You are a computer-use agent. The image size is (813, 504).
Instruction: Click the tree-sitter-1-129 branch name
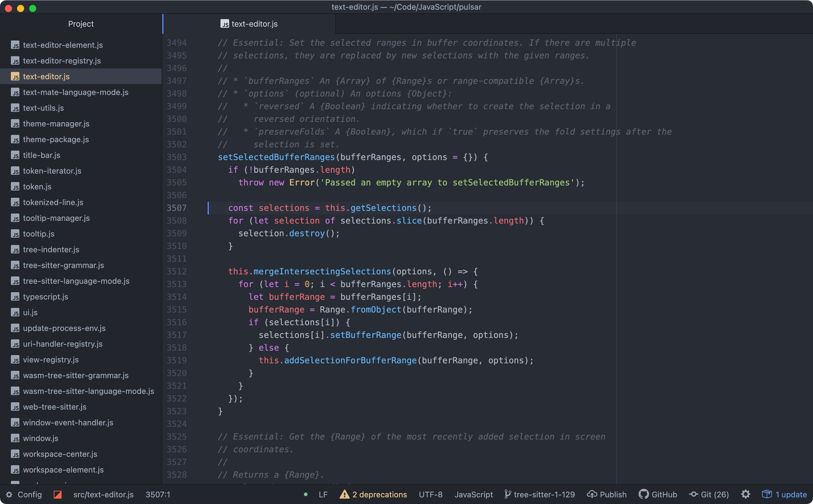coord(544,494)
